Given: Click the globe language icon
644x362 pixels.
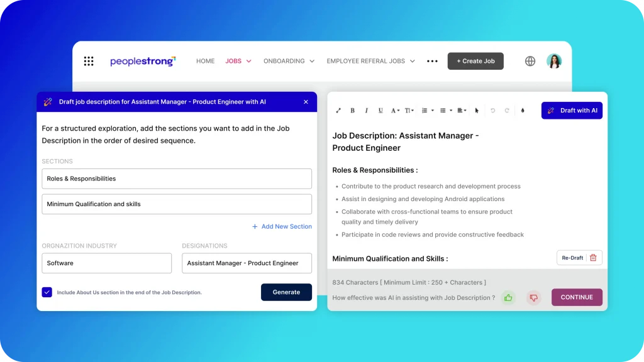Looking at the screenshot, I should click(530, 61).
